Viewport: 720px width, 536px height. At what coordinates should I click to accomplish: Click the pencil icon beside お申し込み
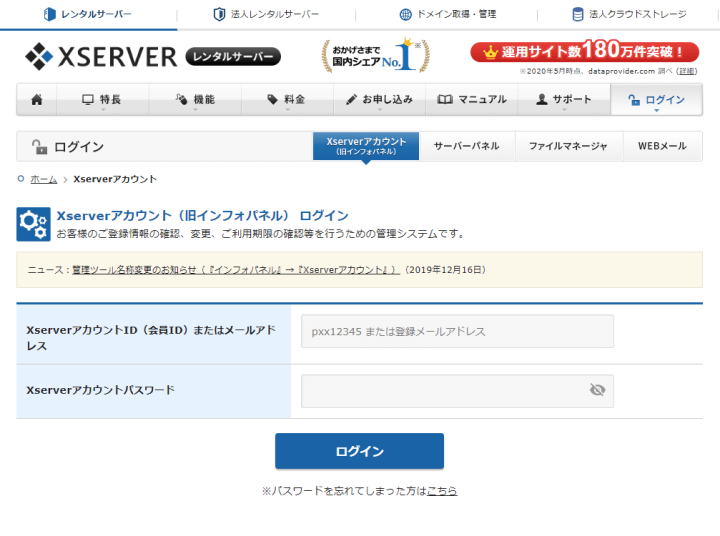click(351, 99)
